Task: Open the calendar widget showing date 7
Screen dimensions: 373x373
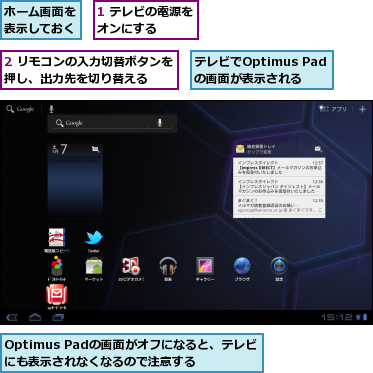Action: pyautogui.click(x=75, y=180)
